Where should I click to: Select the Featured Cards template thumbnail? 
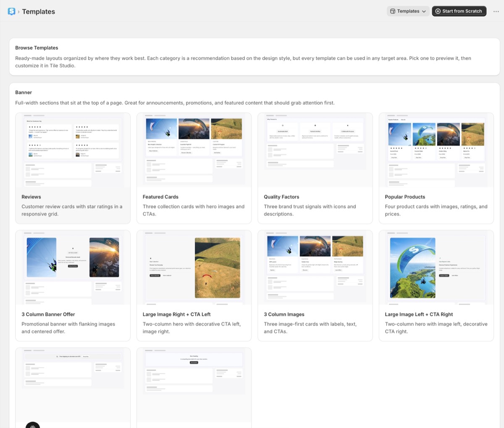click(x=194, y=150)
